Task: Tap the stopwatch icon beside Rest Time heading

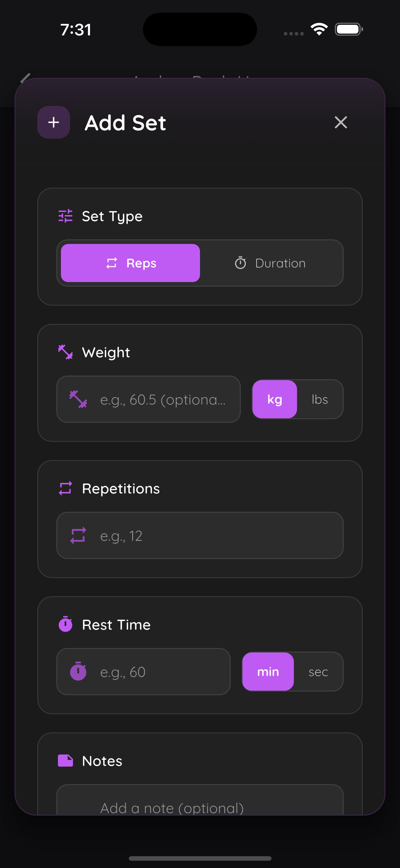Action: click(x=65, y=624)
